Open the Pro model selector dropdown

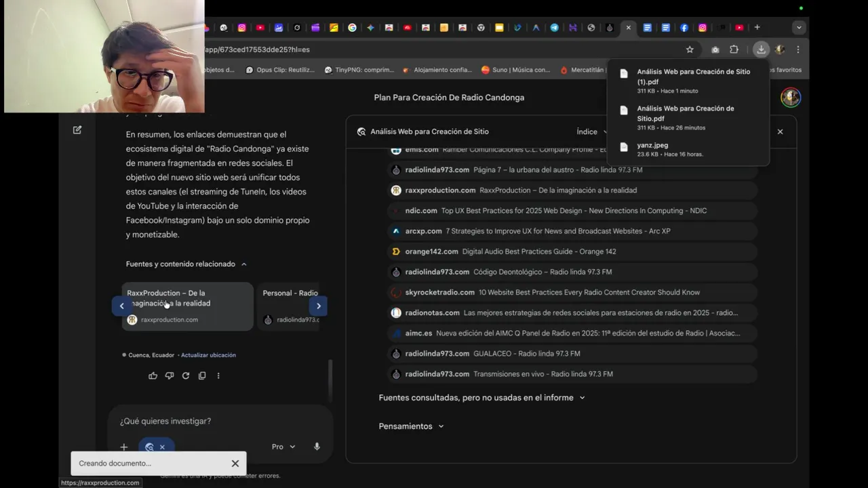tap(283, 447)
